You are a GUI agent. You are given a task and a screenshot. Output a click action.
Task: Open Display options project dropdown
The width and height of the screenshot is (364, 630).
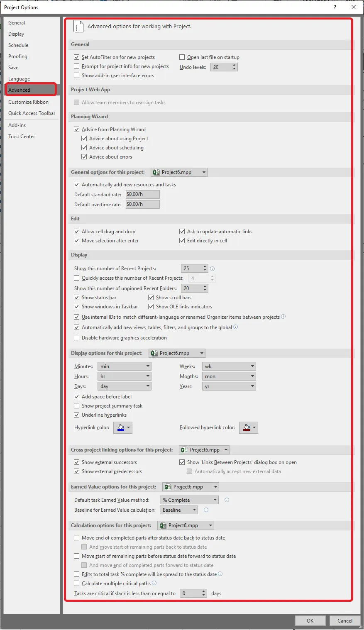(x=177, y=353)
